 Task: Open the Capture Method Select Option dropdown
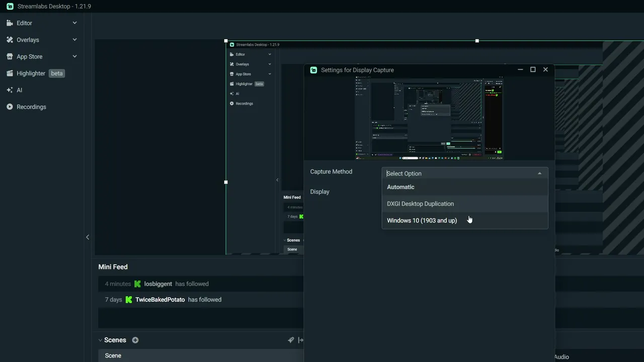pyautogui.click(x=465, y=173)
